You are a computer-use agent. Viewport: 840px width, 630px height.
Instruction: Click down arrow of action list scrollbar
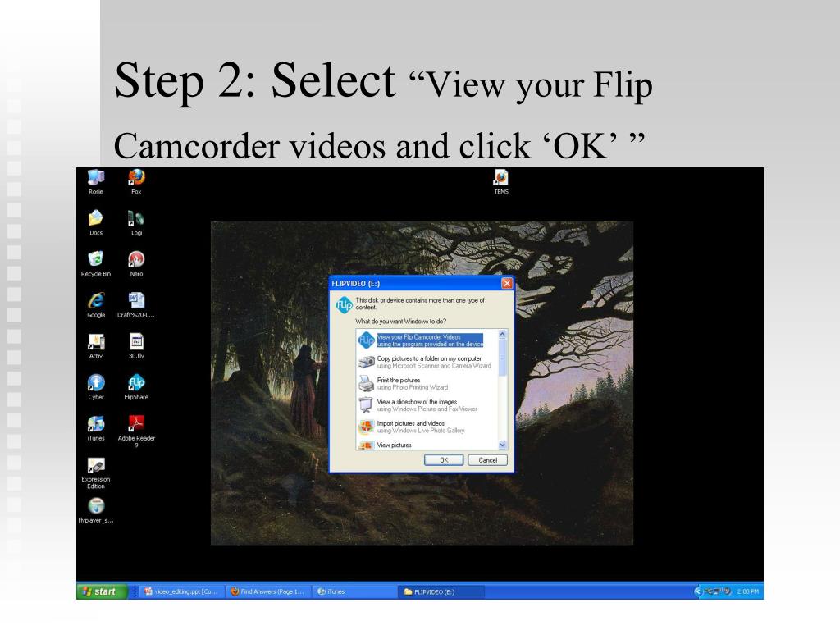pyautogui.click(x=503, y=445)
